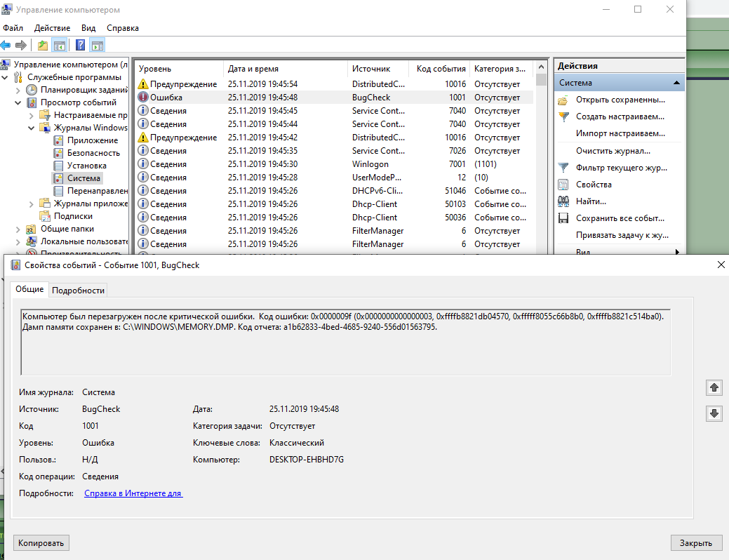
Task: Expand the Журналы приложений node
Action: click(32, 204)
